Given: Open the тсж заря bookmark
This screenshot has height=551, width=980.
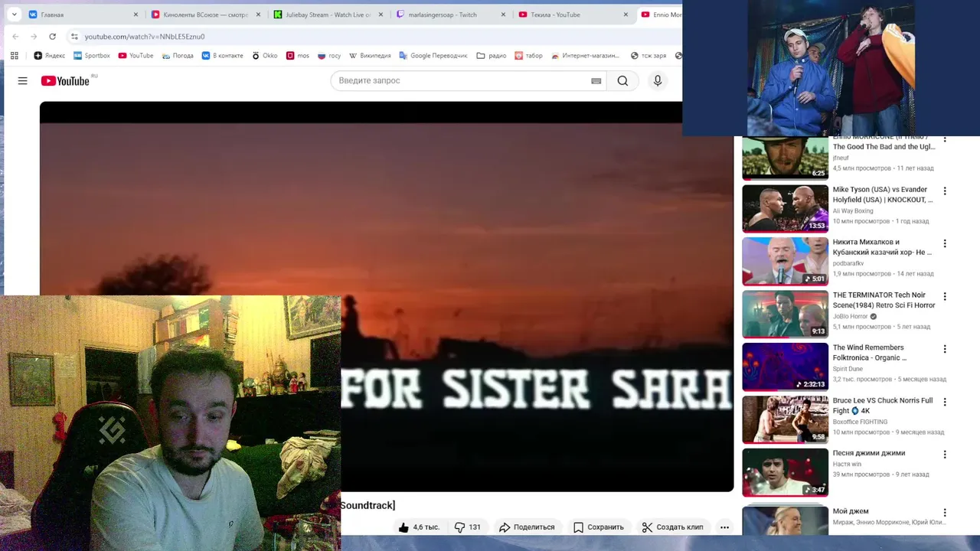Looking at the screenshot, I should [x=648, y=55].
